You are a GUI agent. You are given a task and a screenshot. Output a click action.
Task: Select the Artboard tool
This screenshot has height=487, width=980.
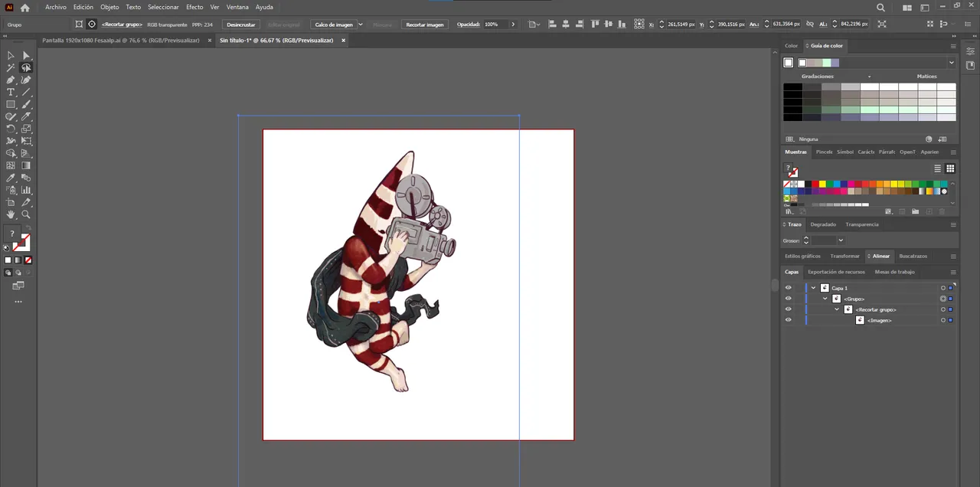tap(11, 202)
